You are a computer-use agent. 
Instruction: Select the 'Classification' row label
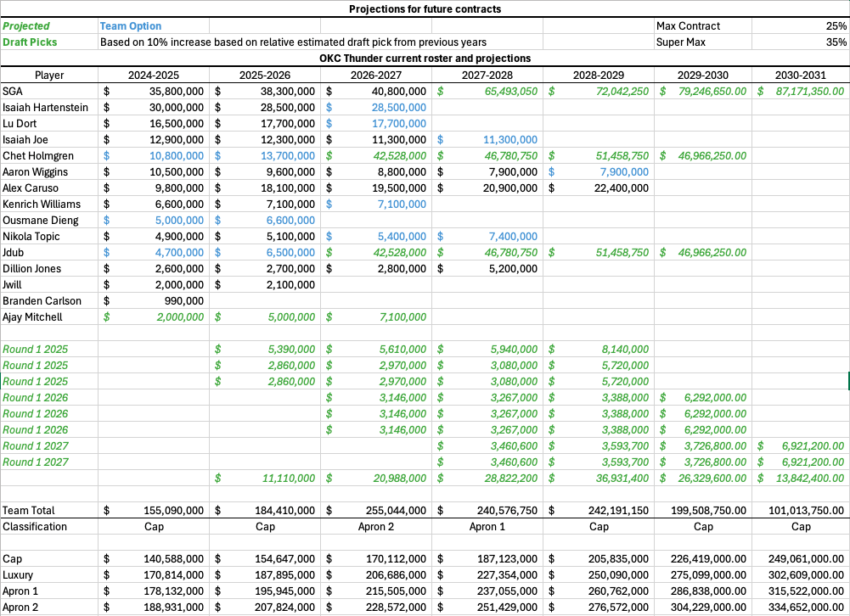[x=49, y=527]
